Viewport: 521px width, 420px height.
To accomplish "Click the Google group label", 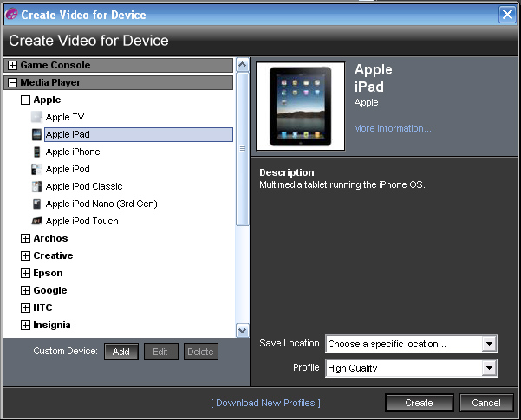I will coord(50,290).
